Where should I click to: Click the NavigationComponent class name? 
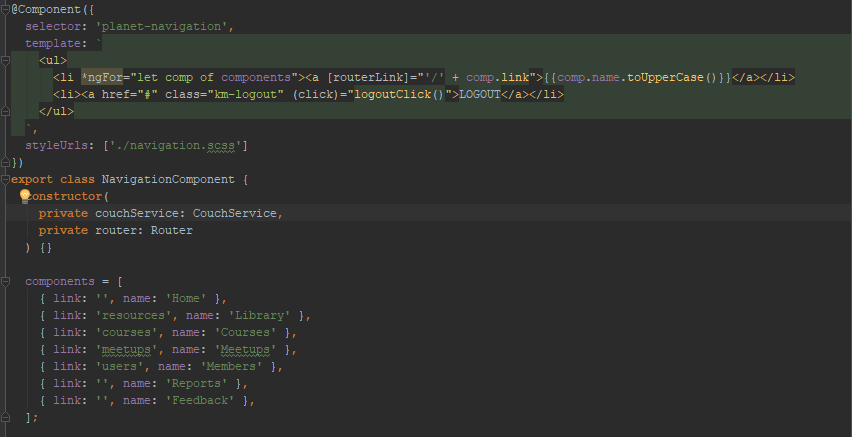[x=168, y=179]
